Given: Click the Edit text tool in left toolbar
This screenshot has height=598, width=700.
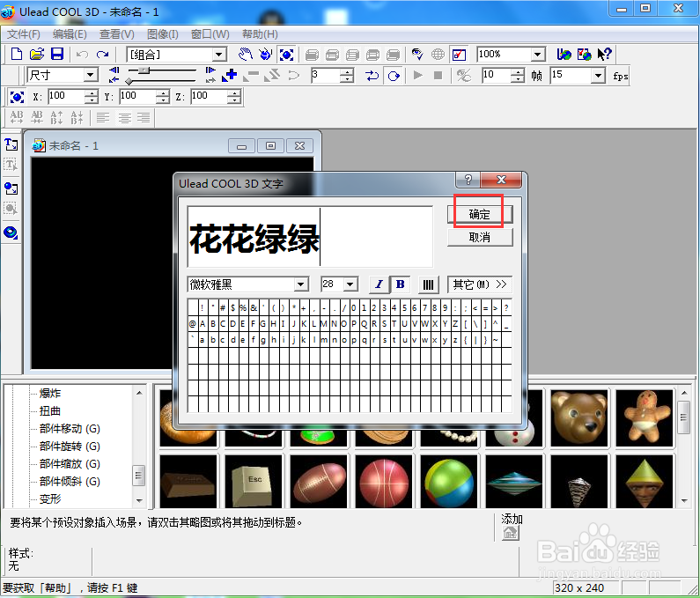Looking at the screenshot, I should [11, 165].
